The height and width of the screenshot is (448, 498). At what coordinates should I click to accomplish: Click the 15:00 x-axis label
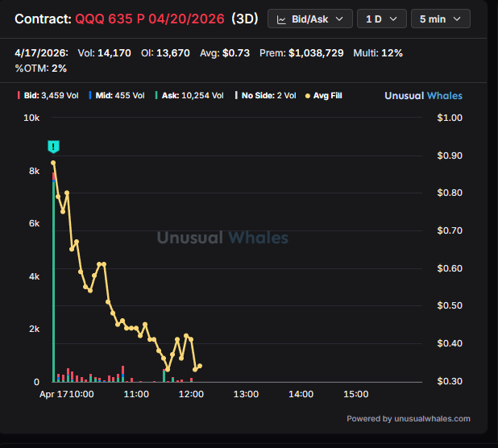coord(356,394)
